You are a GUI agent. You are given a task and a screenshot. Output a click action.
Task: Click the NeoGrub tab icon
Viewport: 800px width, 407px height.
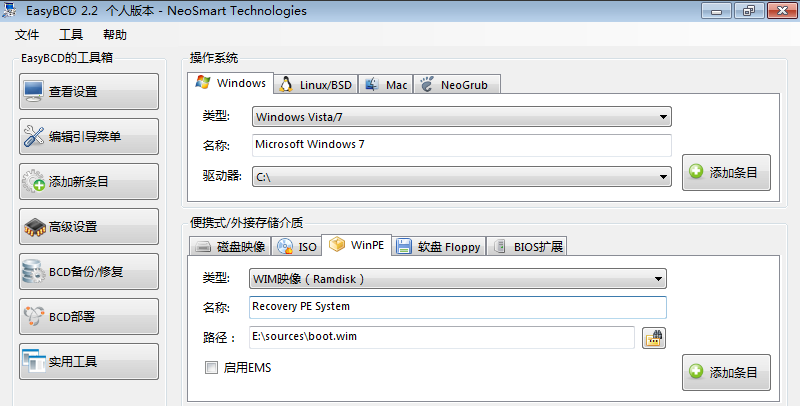(x=427, y=85)
